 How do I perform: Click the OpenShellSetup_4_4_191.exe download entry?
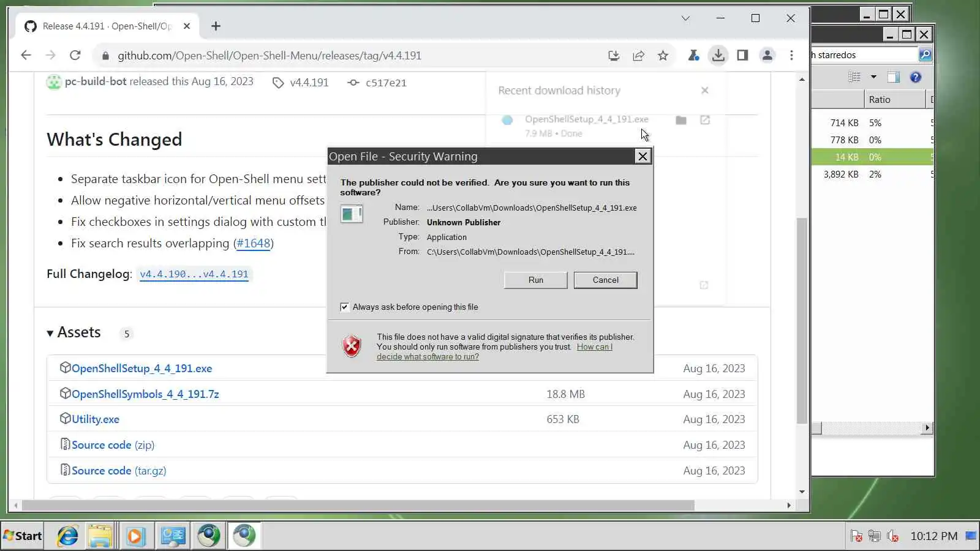[586, 119]
